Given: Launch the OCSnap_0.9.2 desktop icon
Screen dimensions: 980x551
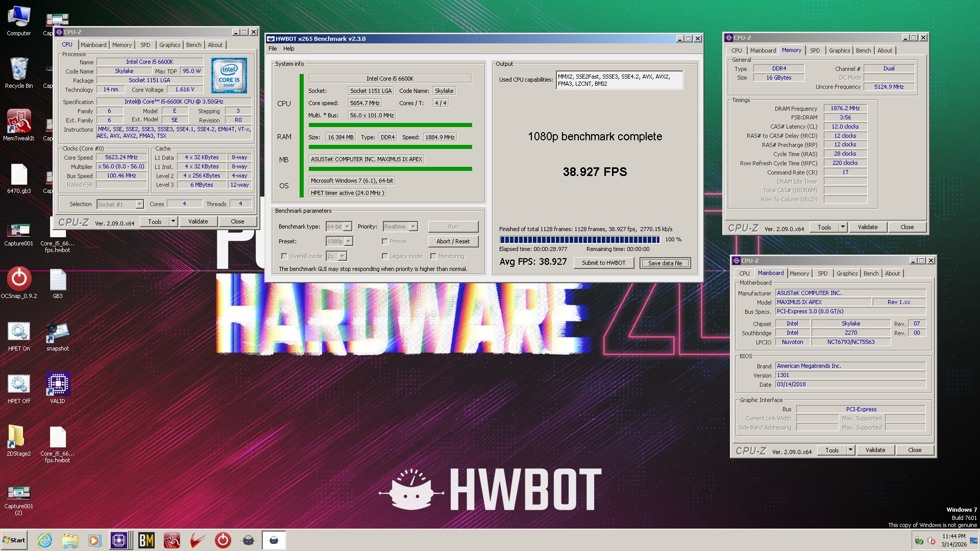Looking at the screenshot, I should [x=19, y=283].
